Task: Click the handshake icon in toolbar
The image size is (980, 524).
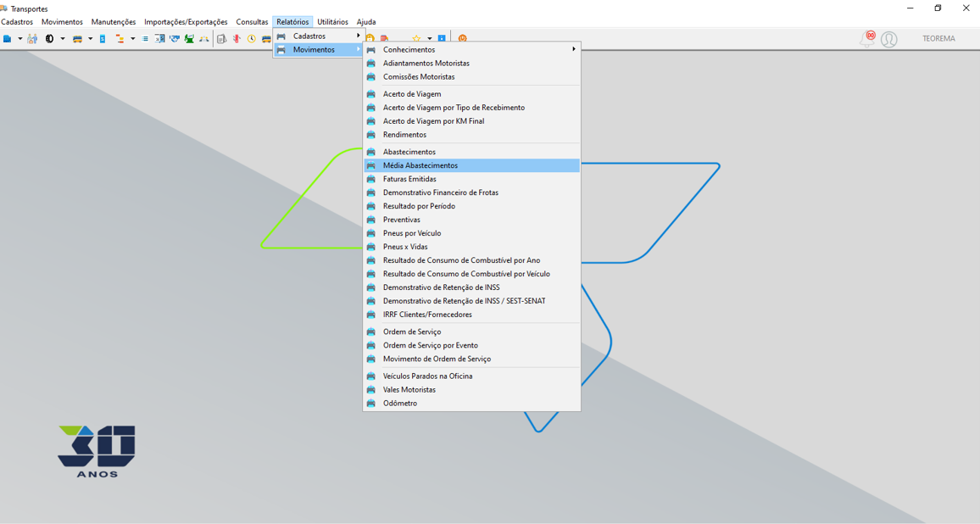Action: pos(175,39)
